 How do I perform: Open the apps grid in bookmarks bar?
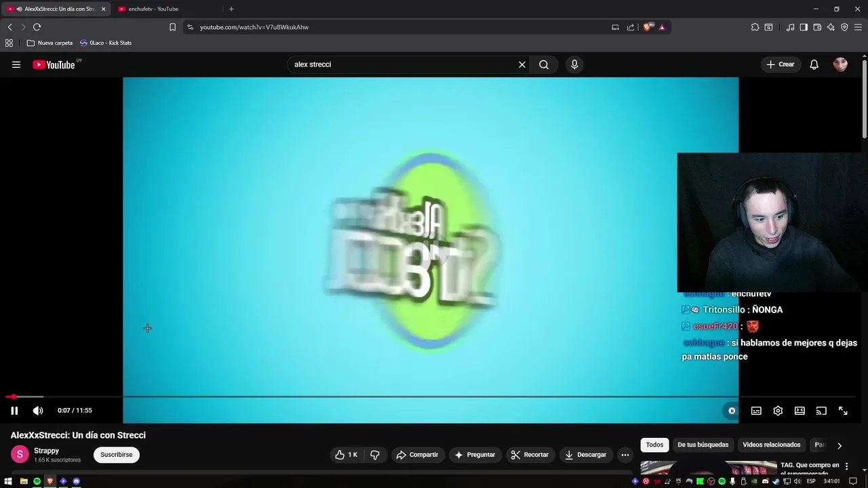pos(9,43)
